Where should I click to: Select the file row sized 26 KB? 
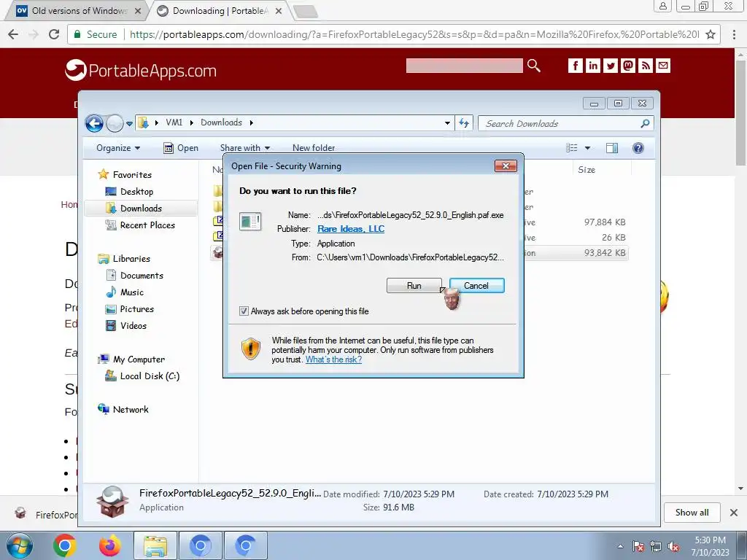(x=419, y=237)
